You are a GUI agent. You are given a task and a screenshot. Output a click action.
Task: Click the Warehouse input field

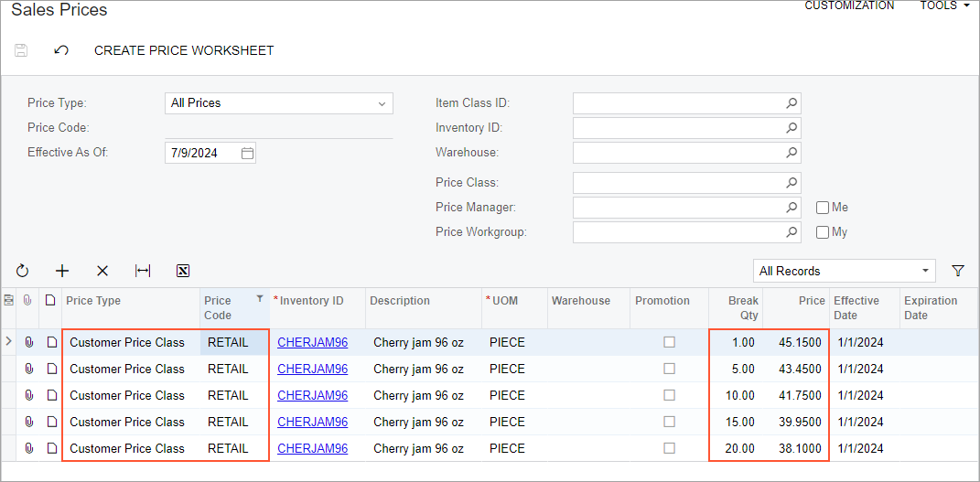tap(677, 153)
